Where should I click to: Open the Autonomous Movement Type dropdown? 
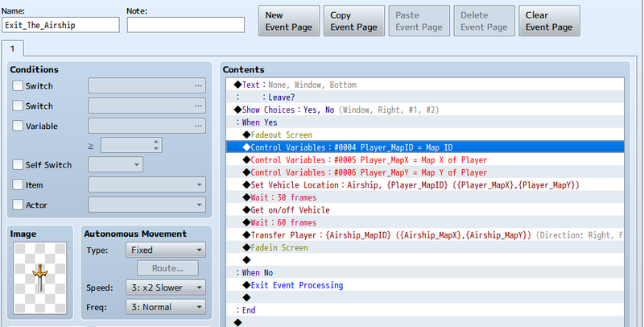tap(166, 250)
